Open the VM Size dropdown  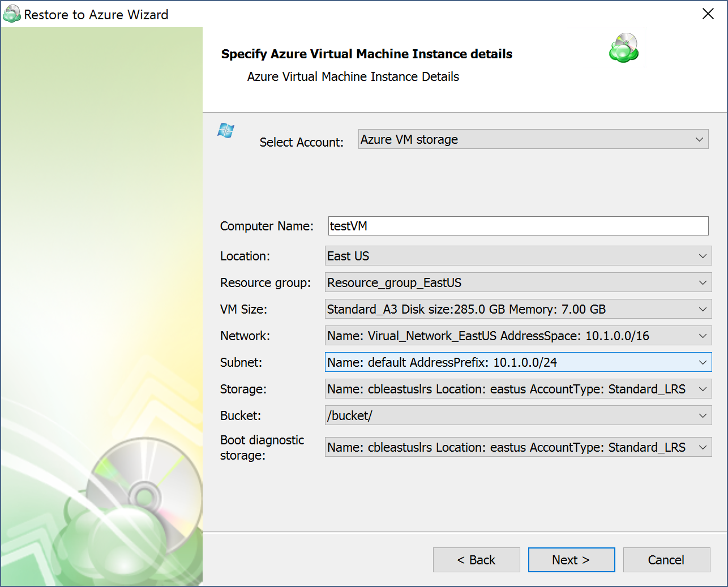(519, 309)
